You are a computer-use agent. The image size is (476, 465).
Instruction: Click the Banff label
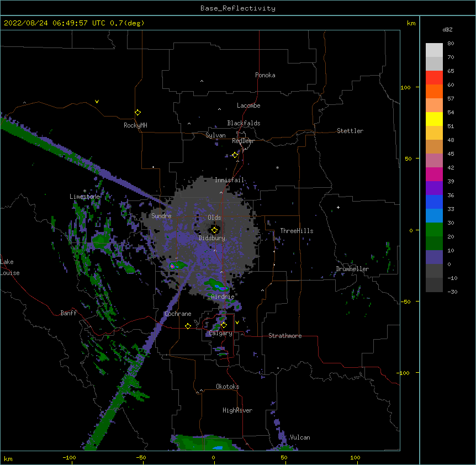68,313
